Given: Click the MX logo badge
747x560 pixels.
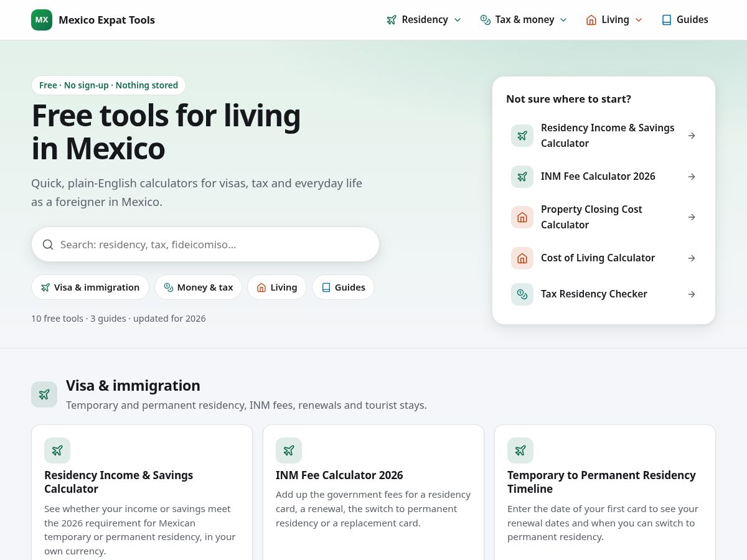Looking at the screenshot, I should (x=42, y=20).
